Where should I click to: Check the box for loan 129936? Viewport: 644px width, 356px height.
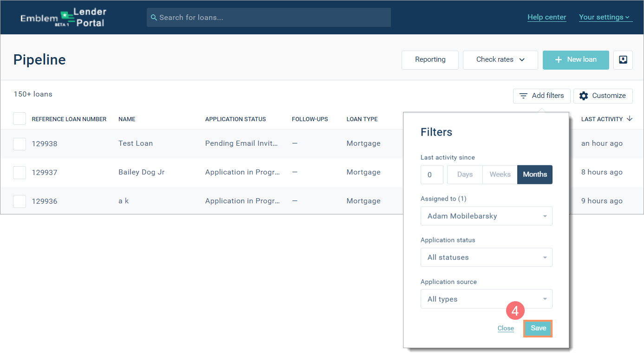tap(20, 201)
